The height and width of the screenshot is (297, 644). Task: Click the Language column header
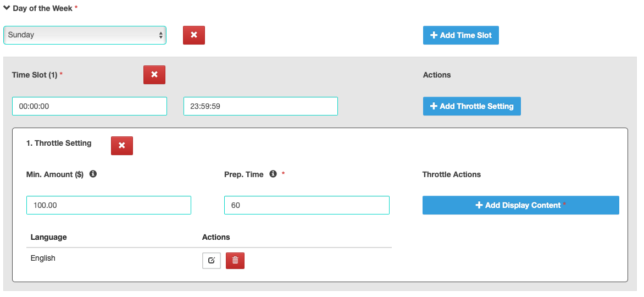48,238
